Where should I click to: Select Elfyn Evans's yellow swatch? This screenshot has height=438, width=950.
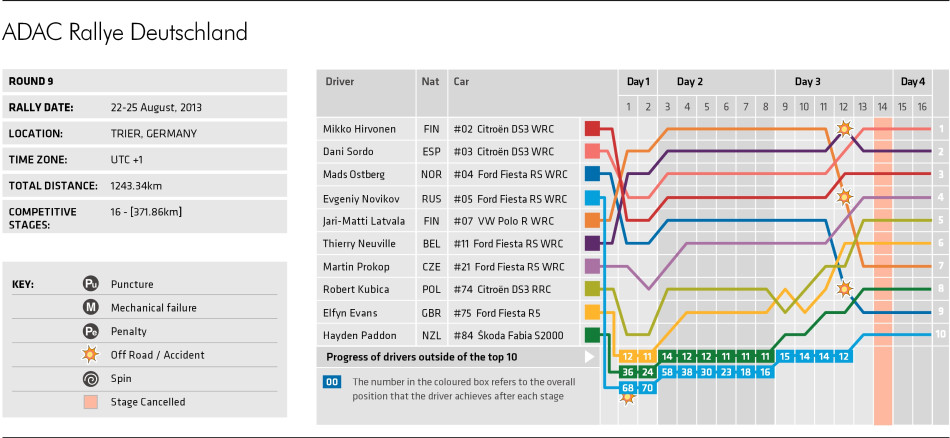(x=592, y=312)
